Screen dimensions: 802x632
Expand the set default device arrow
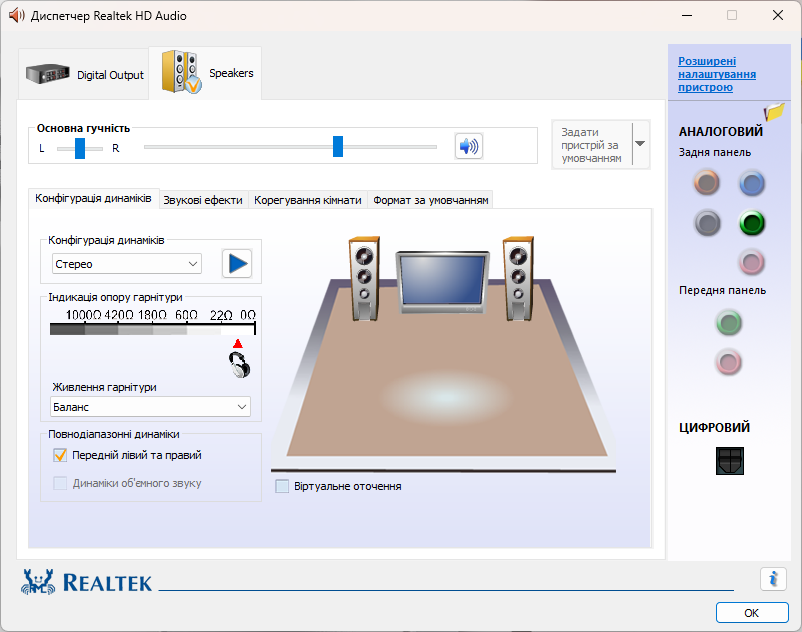point(640,144)
